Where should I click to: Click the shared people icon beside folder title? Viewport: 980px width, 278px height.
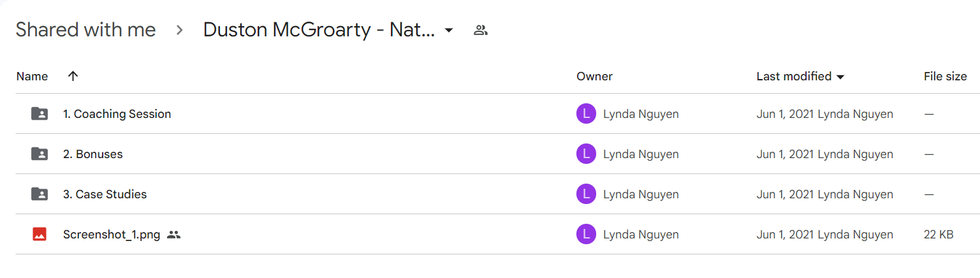(x=481, y=30)
